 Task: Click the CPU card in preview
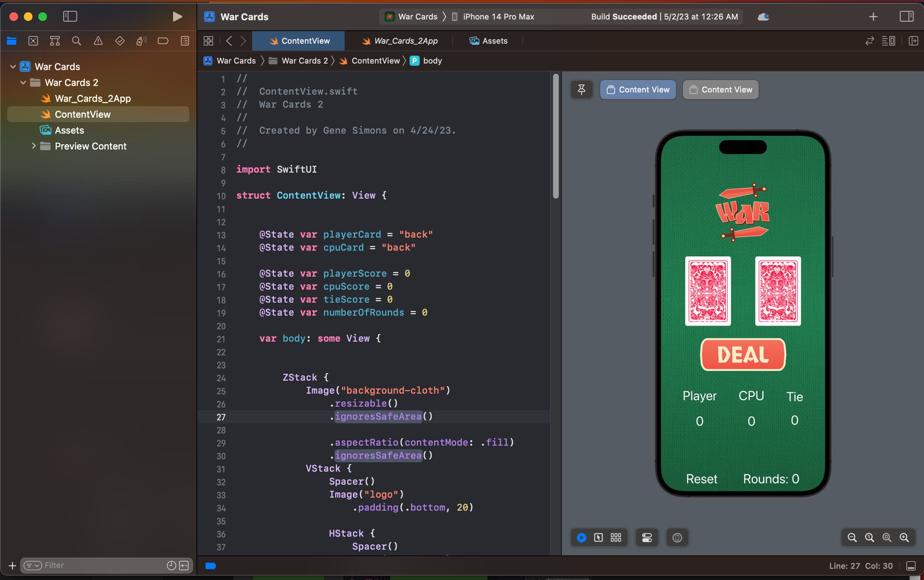(778, 291)
